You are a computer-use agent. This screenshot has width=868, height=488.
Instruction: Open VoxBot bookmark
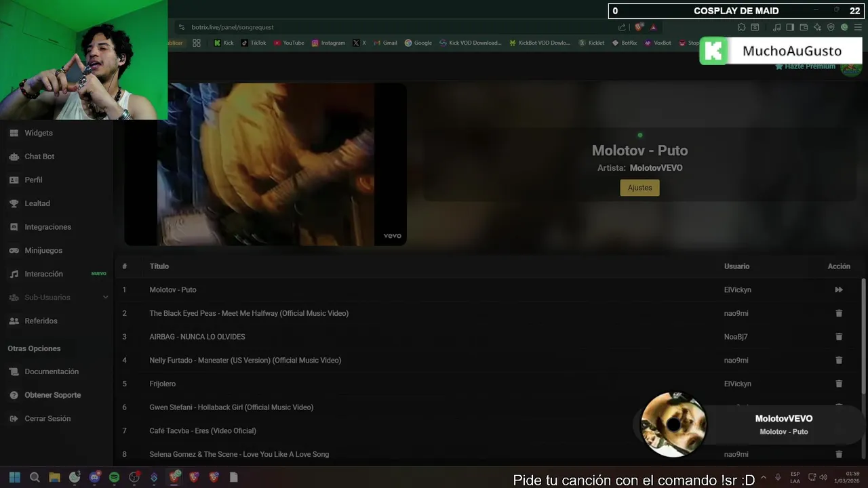[658, 43]
